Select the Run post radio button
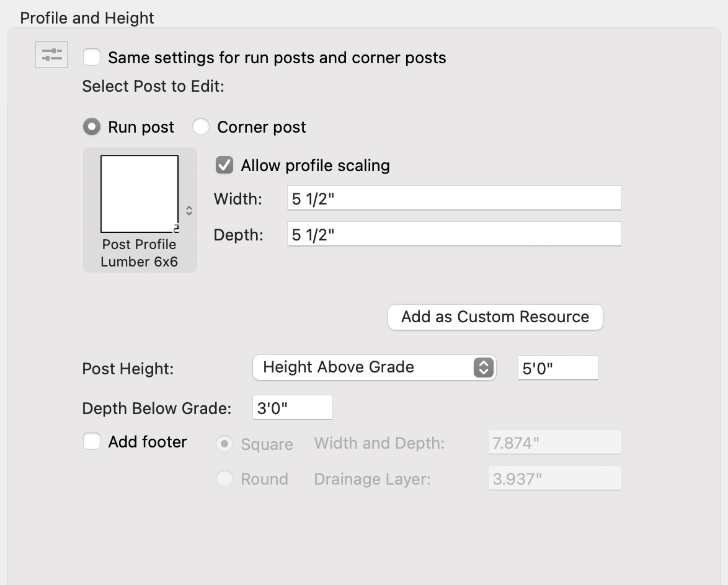The image size is (728, 585). pos(92,127)
